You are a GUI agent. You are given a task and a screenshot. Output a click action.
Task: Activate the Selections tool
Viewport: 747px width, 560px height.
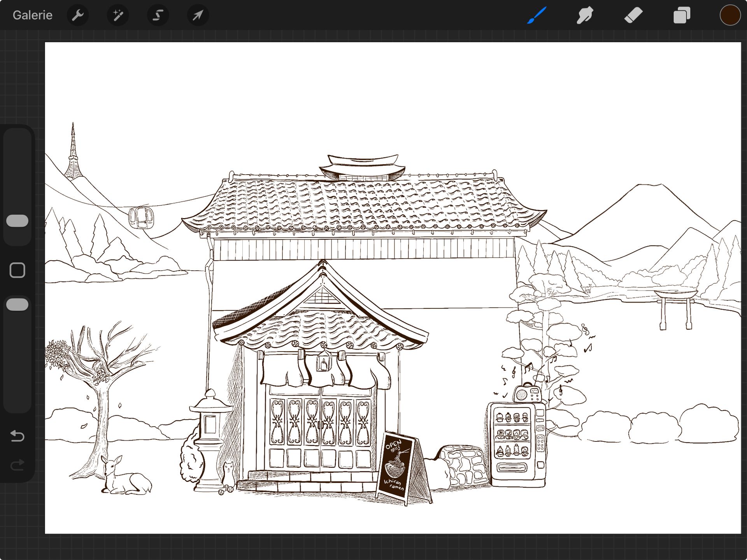(158, 15)
